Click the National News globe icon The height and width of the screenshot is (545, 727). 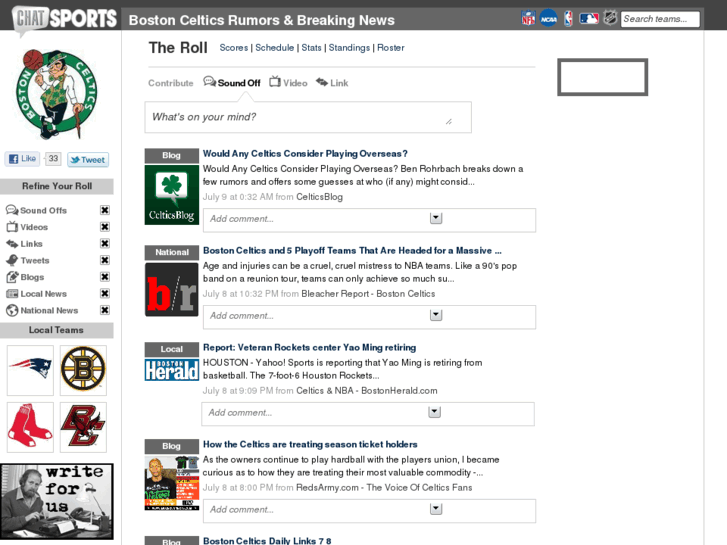pos(12,310)
